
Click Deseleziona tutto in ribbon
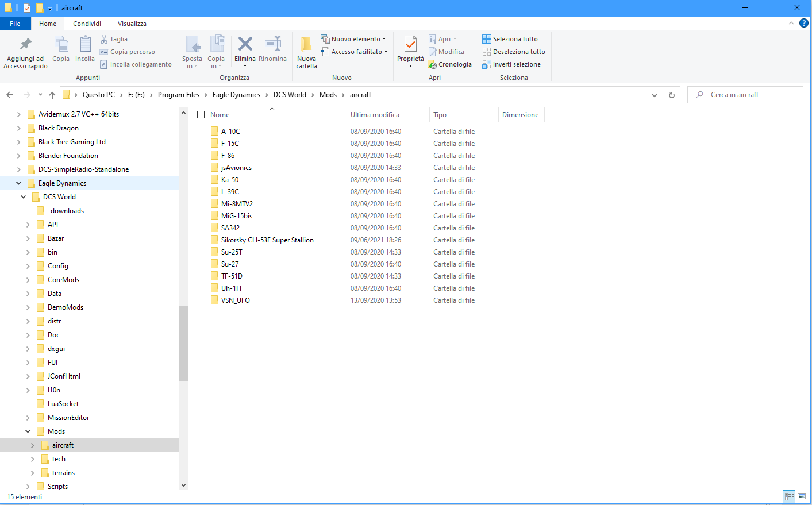(514, 52)
